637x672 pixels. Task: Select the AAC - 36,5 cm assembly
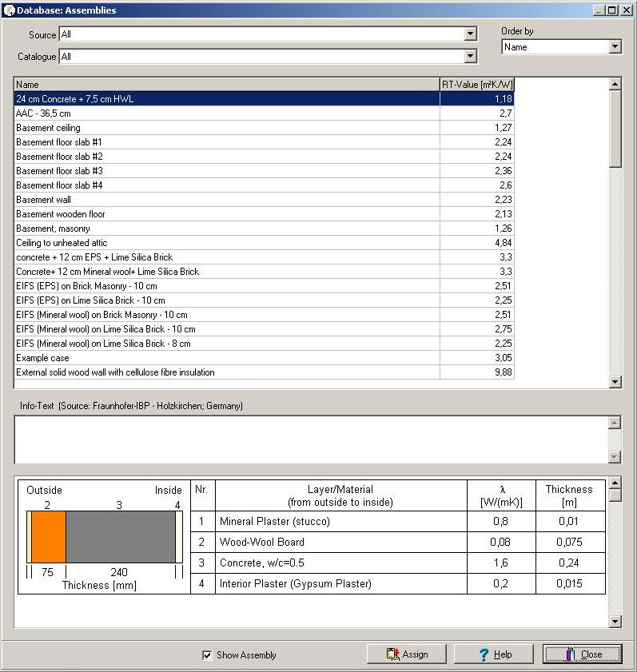264,113
